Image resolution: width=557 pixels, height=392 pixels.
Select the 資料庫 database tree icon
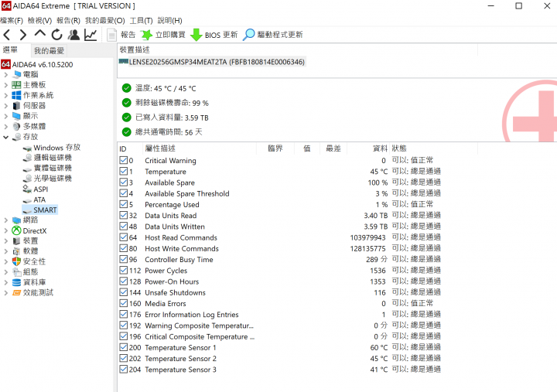16,283
